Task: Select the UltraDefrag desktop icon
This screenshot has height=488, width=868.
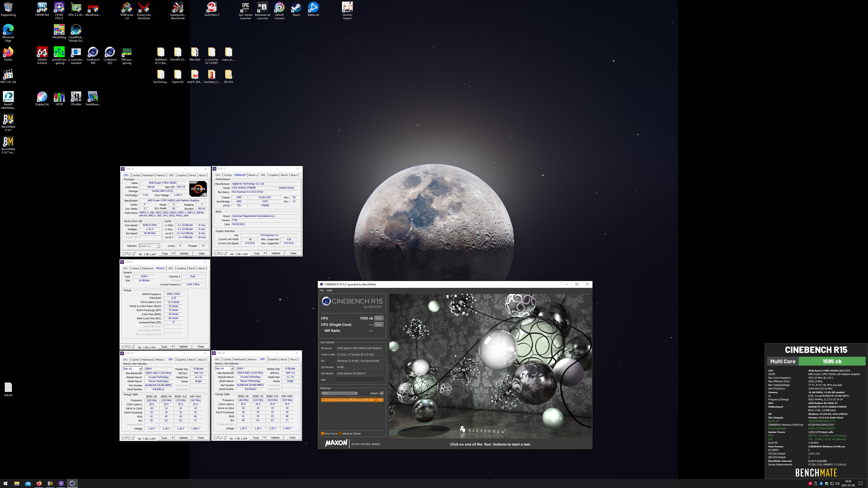Action: click(59, 31)
